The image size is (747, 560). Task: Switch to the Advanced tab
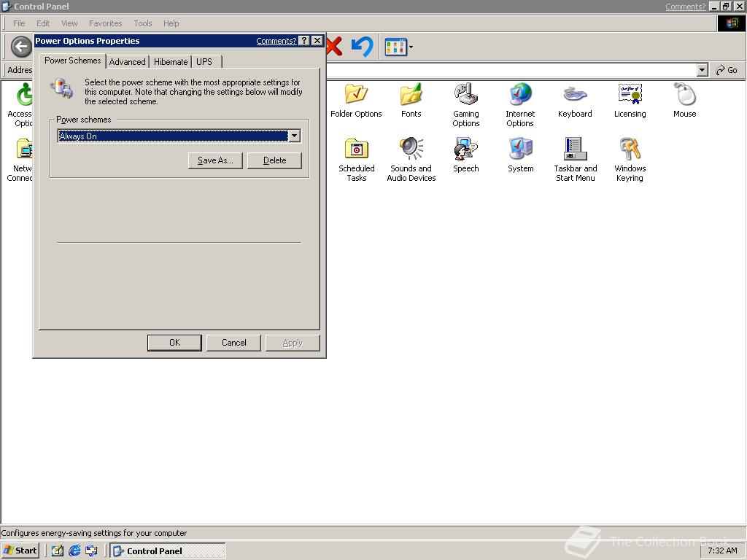127,62
